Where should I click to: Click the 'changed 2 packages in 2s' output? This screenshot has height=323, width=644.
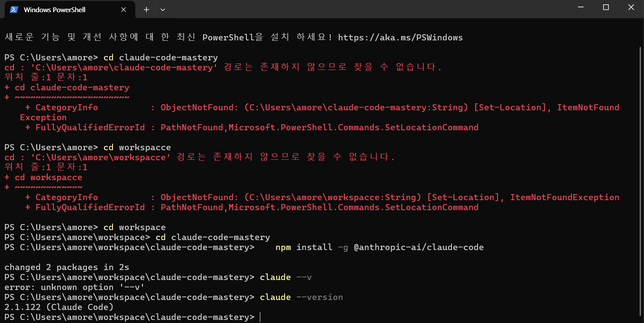[x=66, y=267]
